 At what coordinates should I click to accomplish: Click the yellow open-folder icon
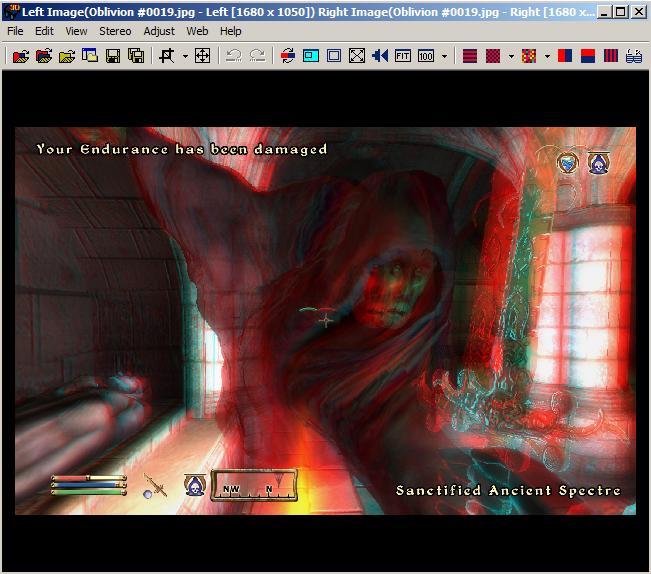[67, 56]
